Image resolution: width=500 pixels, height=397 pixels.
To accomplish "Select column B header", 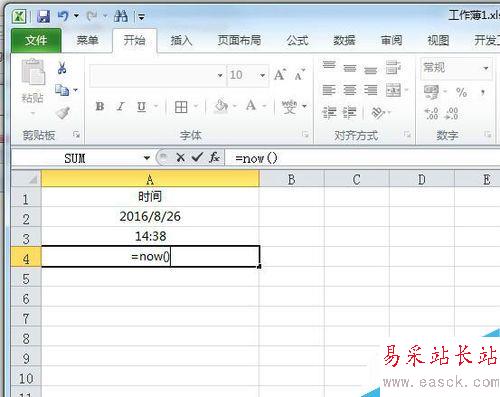I will pyautogui.click(x=291, y=179).
